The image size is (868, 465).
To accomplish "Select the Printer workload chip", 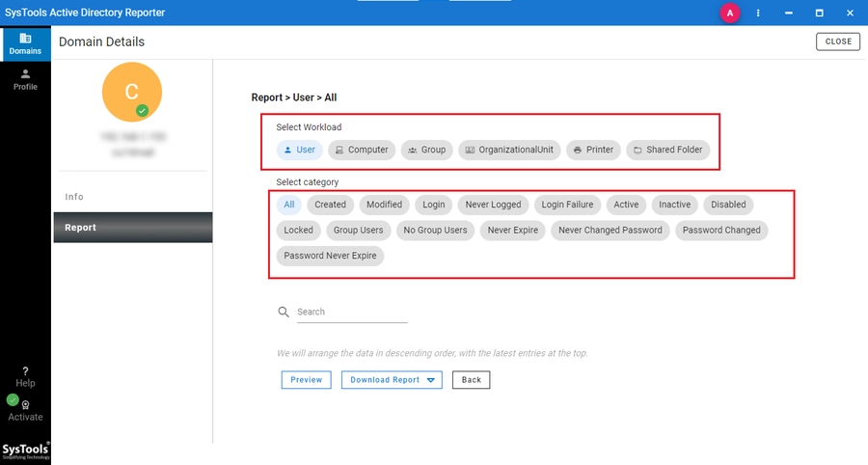I will pos(593,150).
